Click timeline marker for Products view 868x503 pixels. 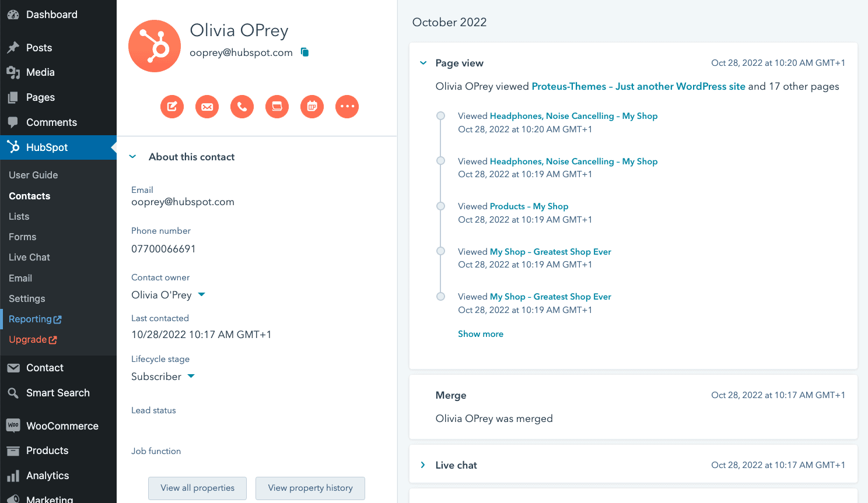(x=441, y=206)
